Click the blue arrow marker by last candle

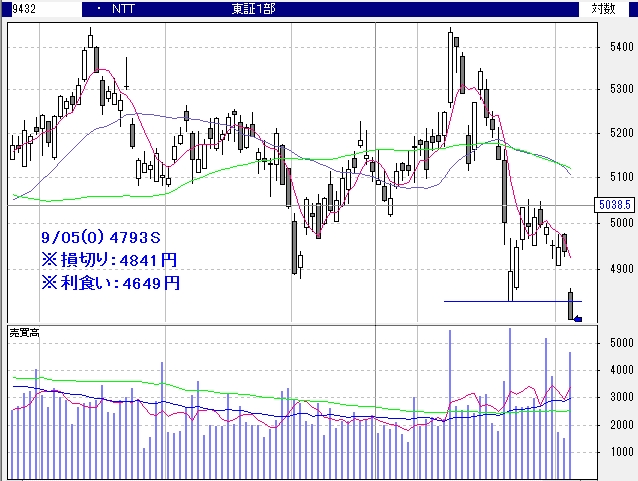coord(578,319)
